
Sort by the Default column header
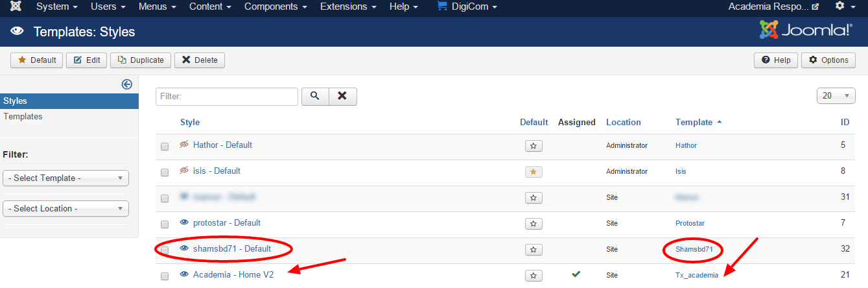534,123
